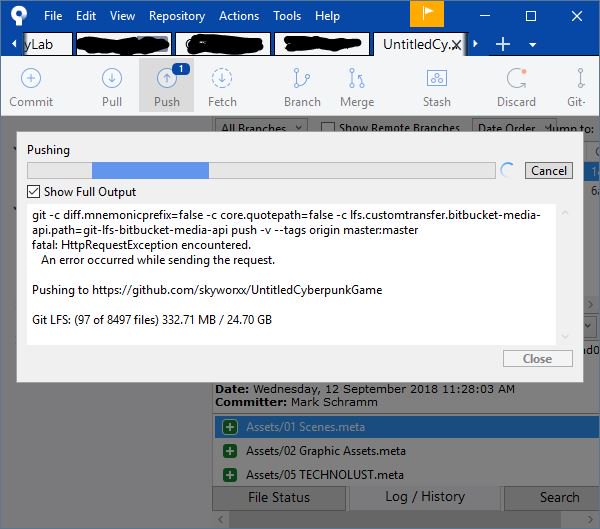Select the Assets/01 Scenes.meta file row
Screen dimensions: 600x529
(x=407, y=427)
